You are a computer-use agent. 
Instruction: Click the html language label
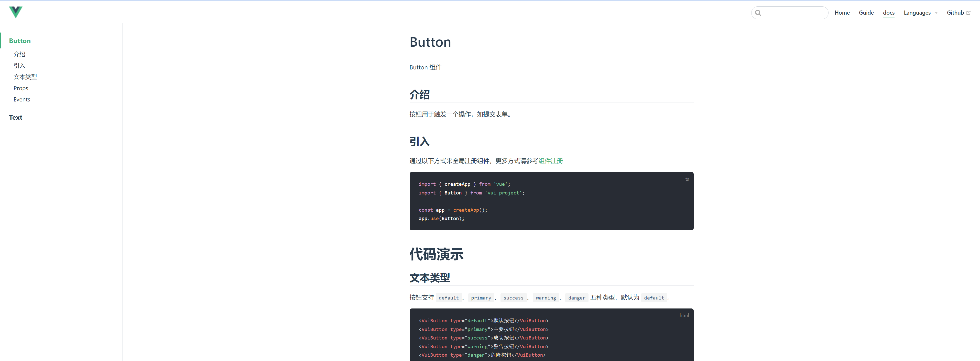click(684, 315)
